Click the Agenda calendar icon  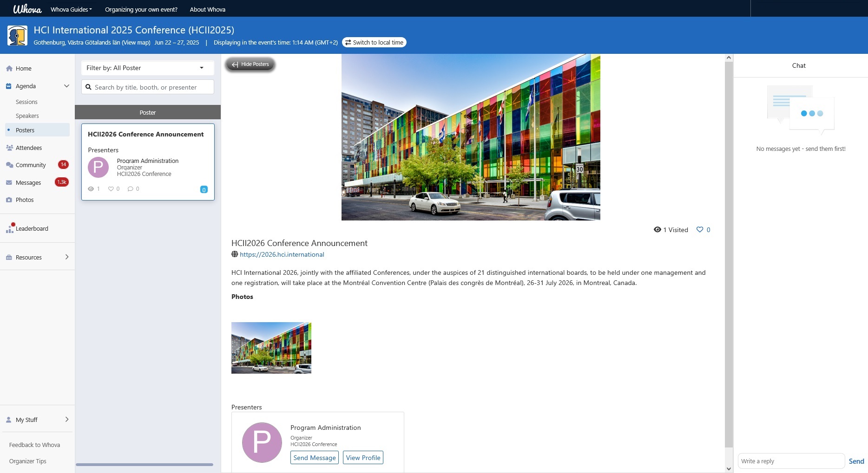pos(9,86)
